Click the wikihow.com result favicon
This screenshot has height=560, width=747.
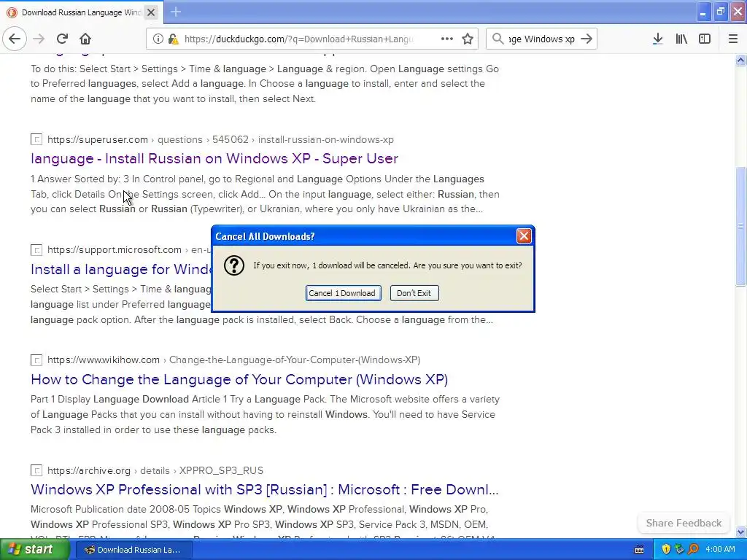pyautogui.click(x=36, y=360)
